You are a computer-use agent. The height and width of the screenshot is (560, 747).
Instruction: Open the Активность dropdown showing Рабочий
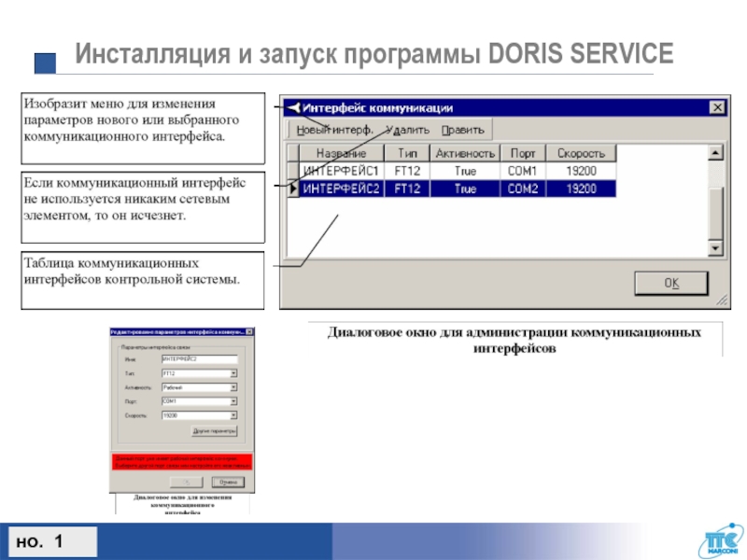pyautogui.click(x=233, y=387)
